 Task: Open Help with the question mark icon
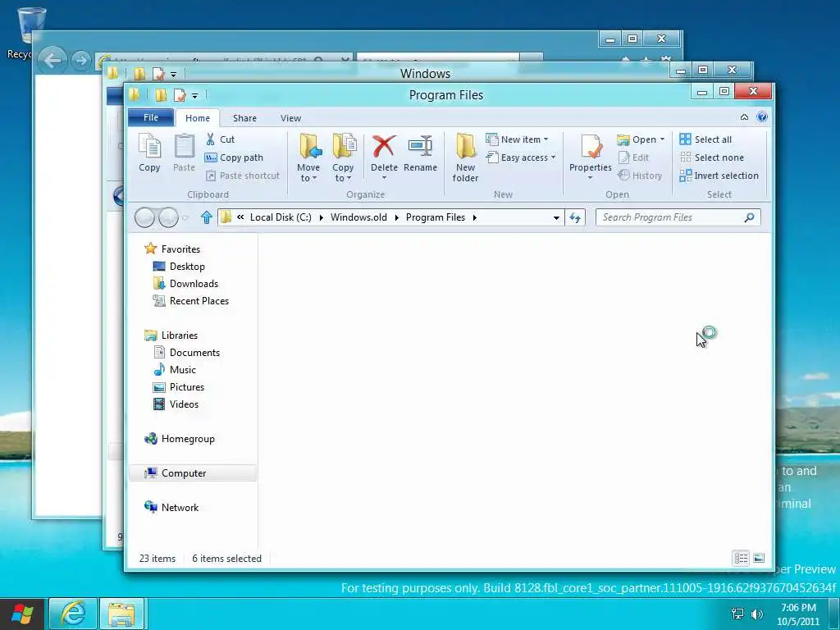coord(762,117)
